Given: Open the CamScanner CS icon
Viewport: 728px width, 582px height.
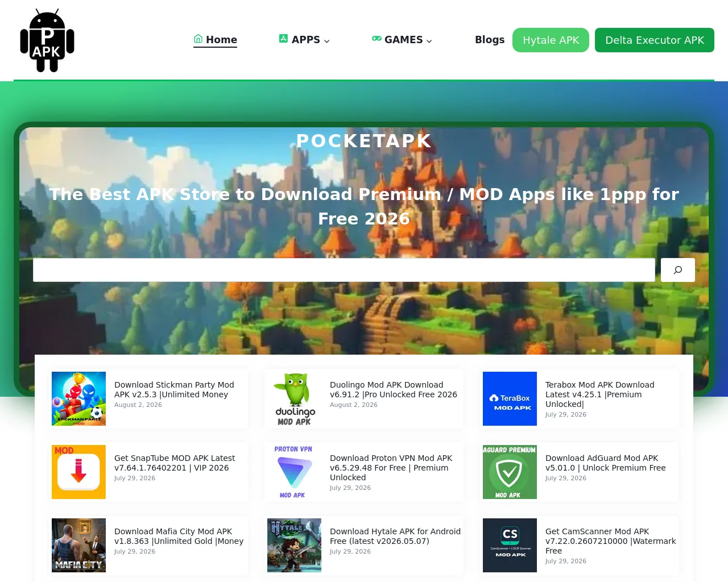Looking at the screenshot, I should [510, 545].
